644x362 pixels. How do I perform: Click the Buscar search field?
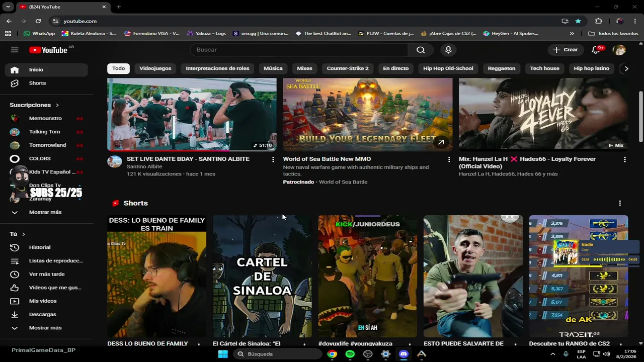[x=299, y=50]
